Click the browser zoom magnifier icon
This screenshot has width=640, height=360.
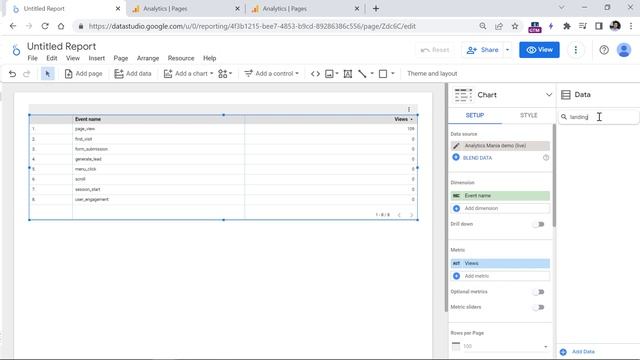pyautogui.click(x=483, y=26)
